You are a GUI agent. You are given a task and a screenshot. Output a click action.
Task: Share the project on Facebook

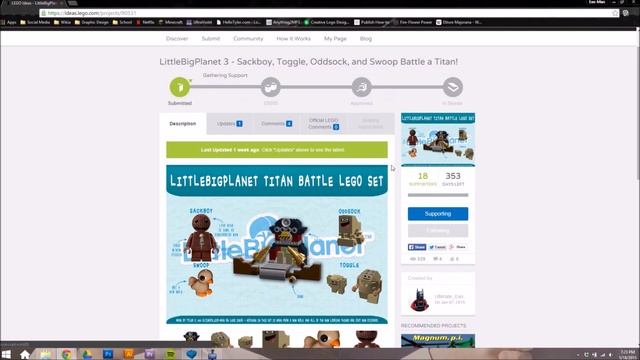pyautogui.click(x=417, y=247)
